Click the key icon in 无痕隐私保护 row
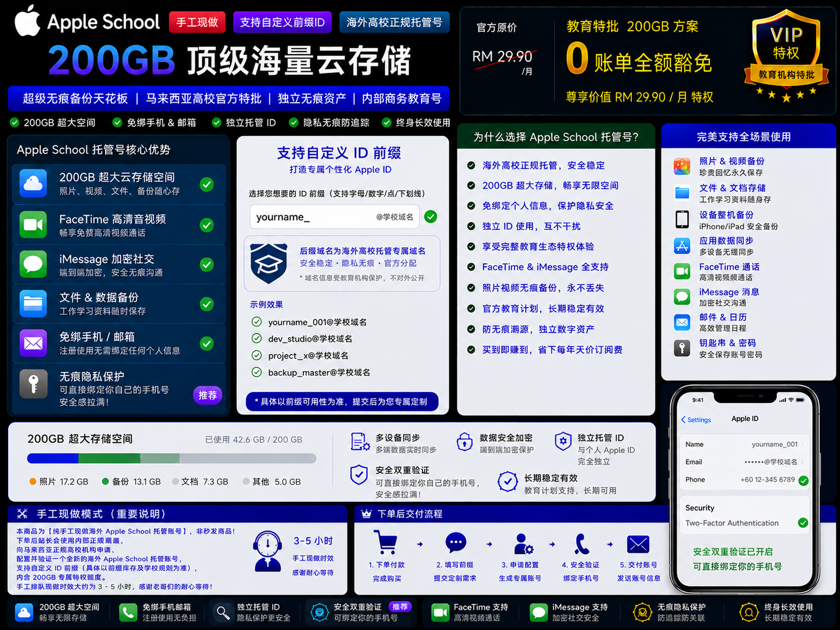Viewport: 840px width, 630px height. (x=34, y=383)
